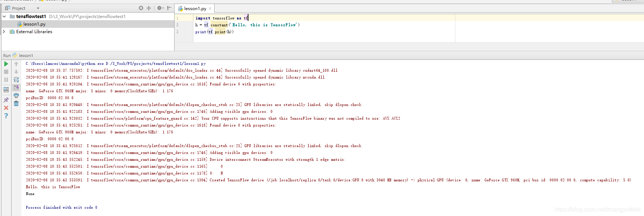Click line number 3 in gutter

tap(177, 32)
